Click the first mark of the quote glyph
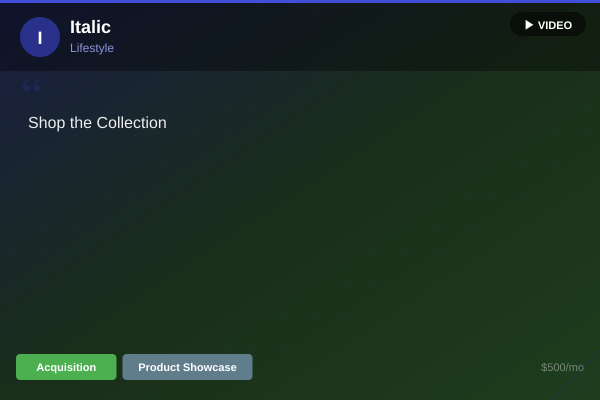 pos(26,85)
